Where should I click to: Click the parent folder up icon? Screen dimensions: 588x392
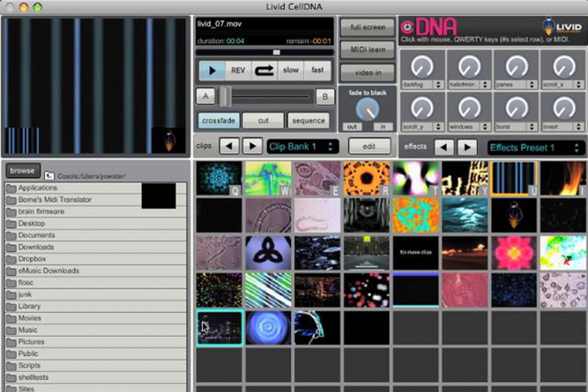pos(49,176)
